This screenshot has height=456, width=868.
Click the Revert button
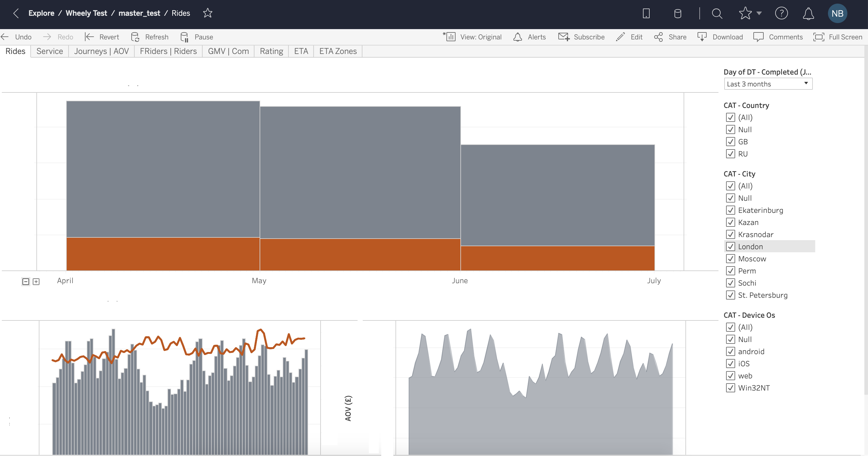102,37
